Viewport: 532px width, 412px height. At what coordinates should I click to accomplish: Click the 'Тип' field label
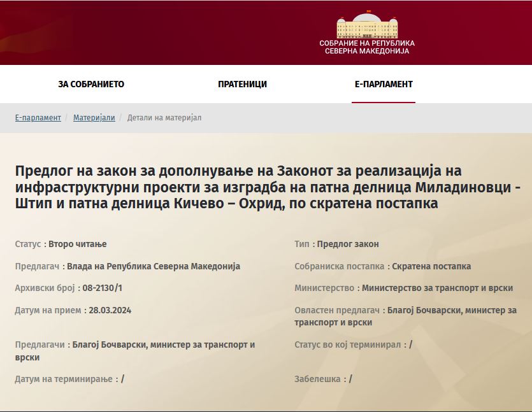(302, 244)
